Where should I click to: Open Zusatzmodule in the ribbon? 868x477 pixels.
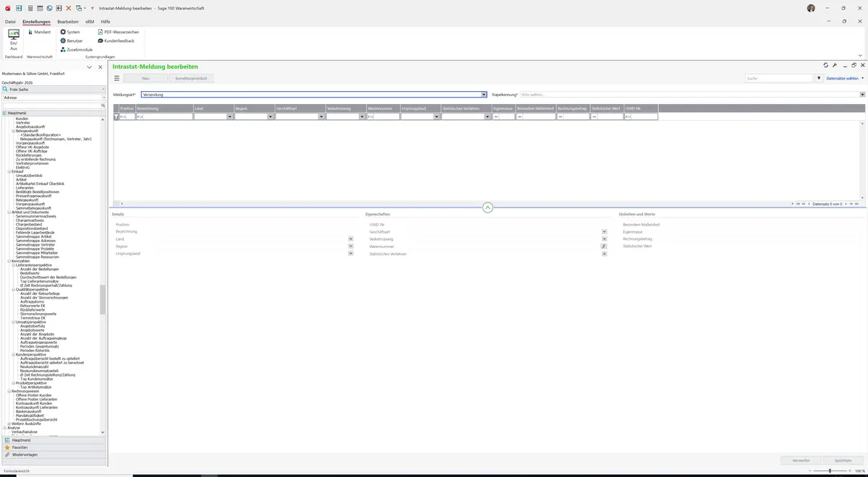tap(77, 49)
